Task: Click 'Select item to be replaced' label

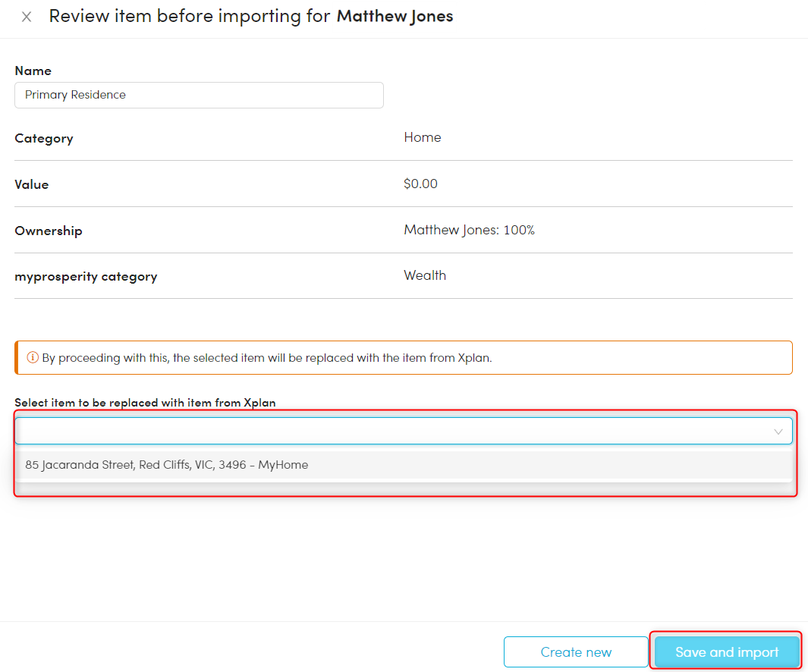Action: 145,403
